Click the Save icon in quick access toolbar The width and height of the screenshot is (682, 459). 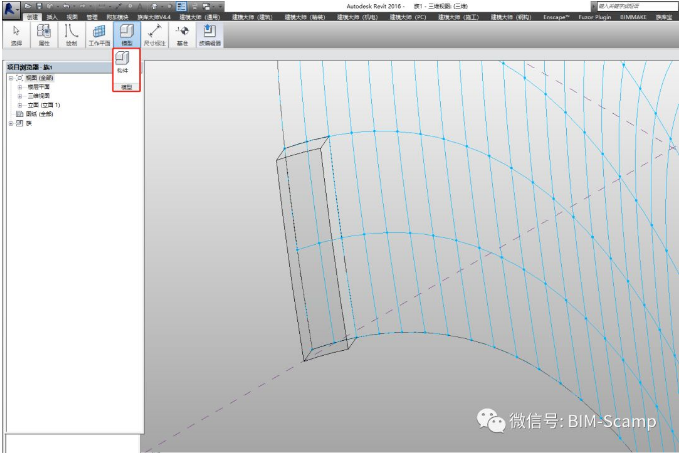[x=39, y=6]
